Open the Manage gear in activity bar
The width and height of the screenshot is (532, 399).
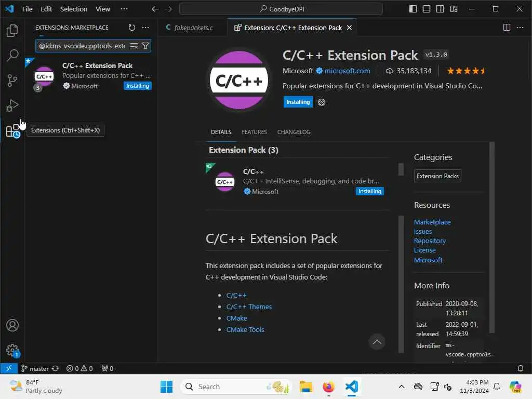pos(12,350)
